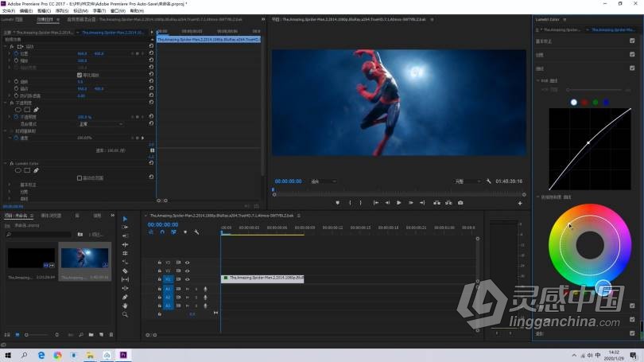The height and width of the screenshot is (362, 644).
Task: Open File menu 文件(F)
Action: coord(9,10)
